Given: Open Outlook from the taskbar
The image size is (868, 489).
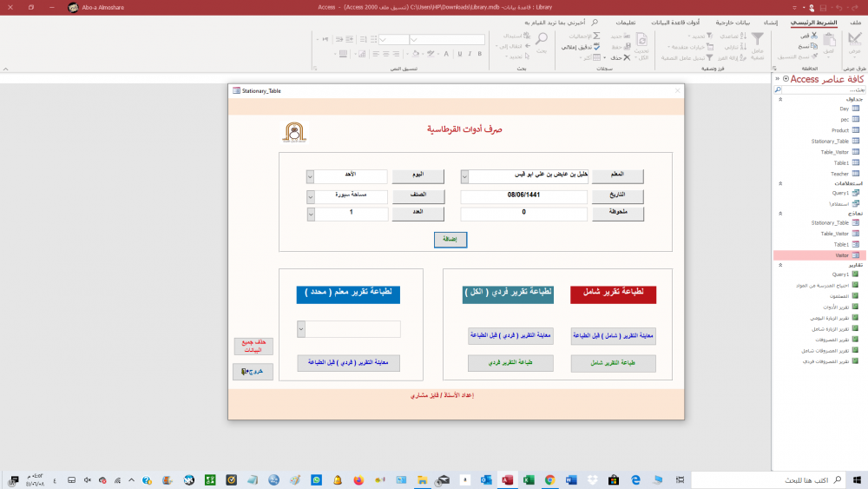Looking at the screenshot, I should [486, 480].
